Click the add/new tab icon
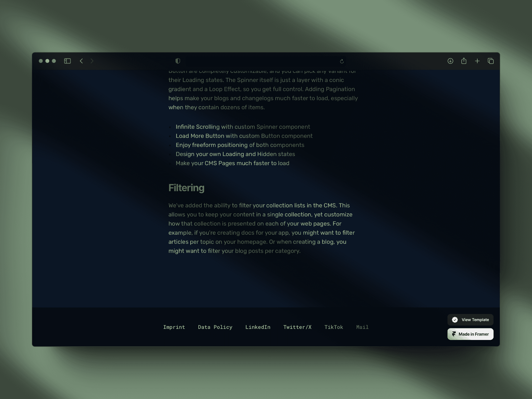This screenshot has height=399, width=532. click(x=477, y=61)
